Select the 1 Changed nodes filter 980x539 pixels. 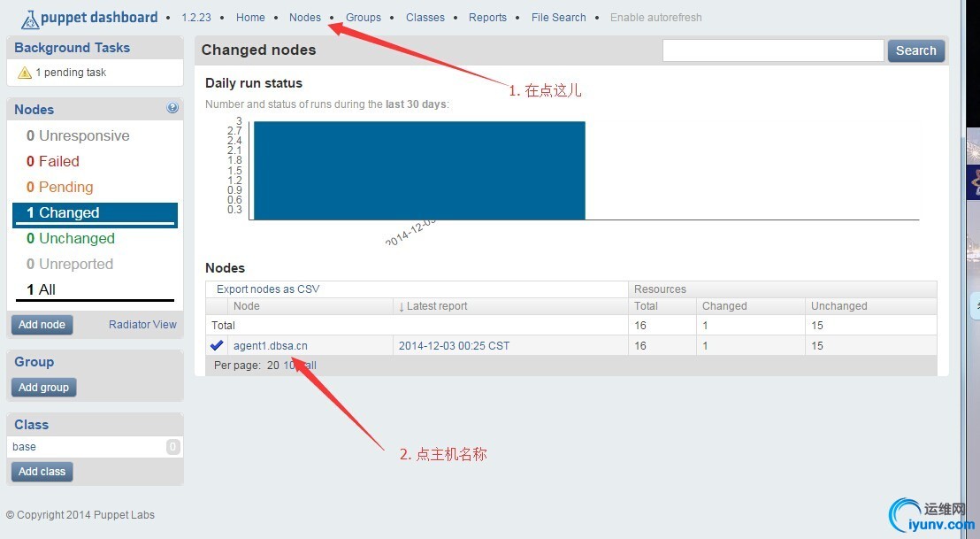point(95,214)
